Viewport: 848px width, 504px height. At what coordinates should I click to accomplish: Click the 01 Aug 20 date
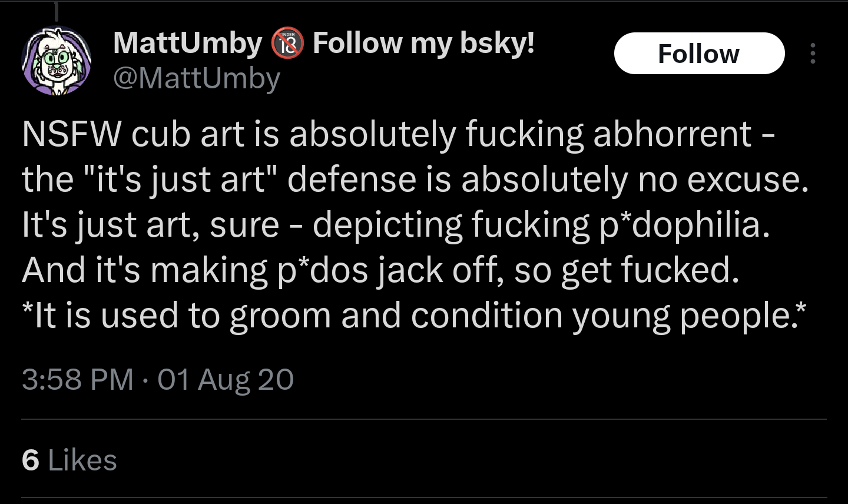coord(226,379)
